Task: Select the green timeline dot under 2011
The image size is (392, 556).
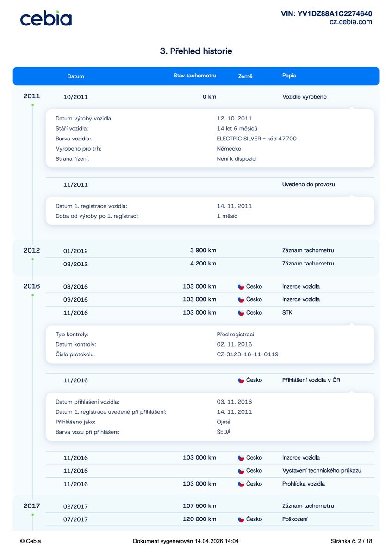Action: pos(32,105)
